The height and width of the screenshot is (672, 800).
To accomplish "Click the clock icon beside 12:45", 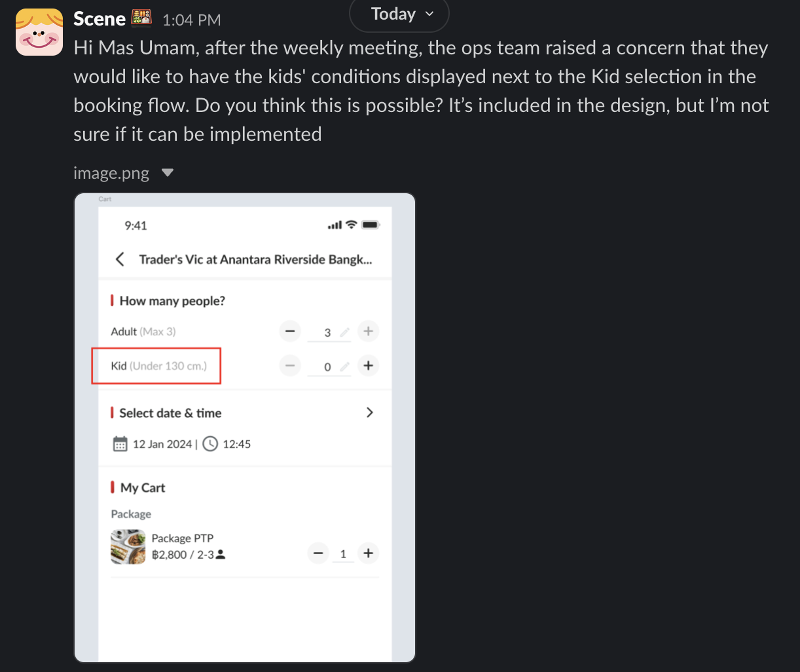I will click(x=210, y=444).
